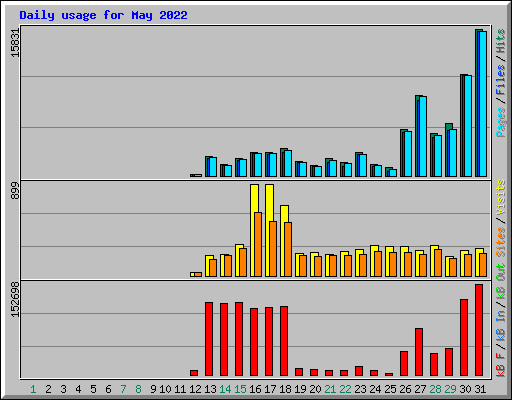Click the 899 value on the middle axis

point(15,191)
